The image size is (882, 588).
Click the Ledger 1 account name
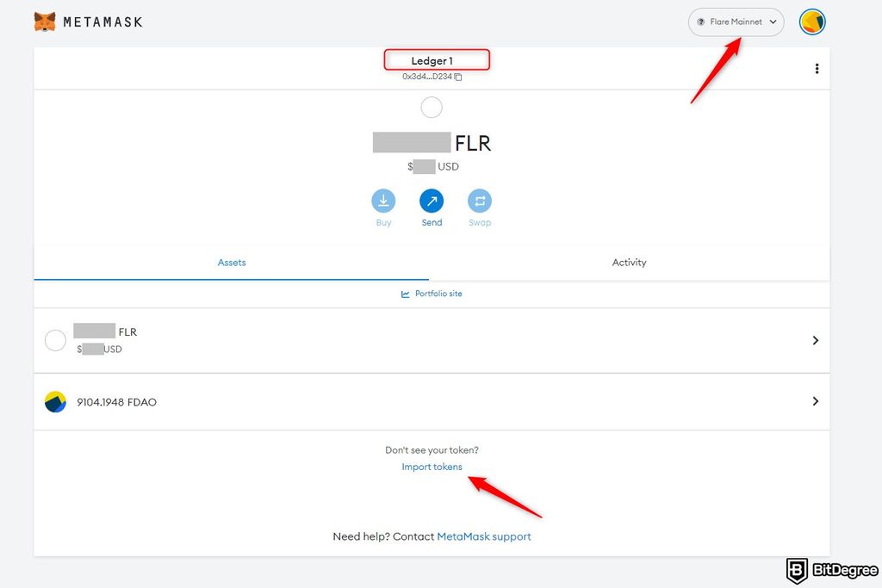click(x=432, y=61)
